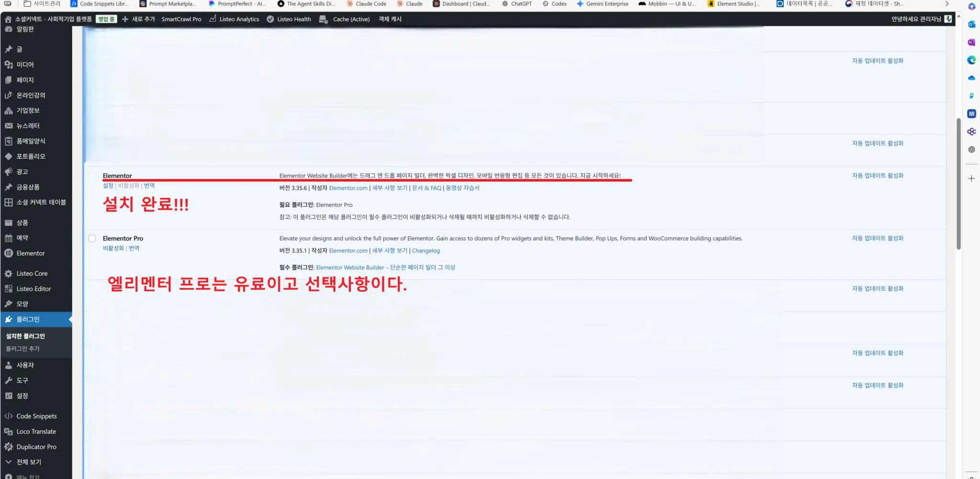Click Elementor 번역 link
Screen dimensions: 980x479
[x=149, y=186]
